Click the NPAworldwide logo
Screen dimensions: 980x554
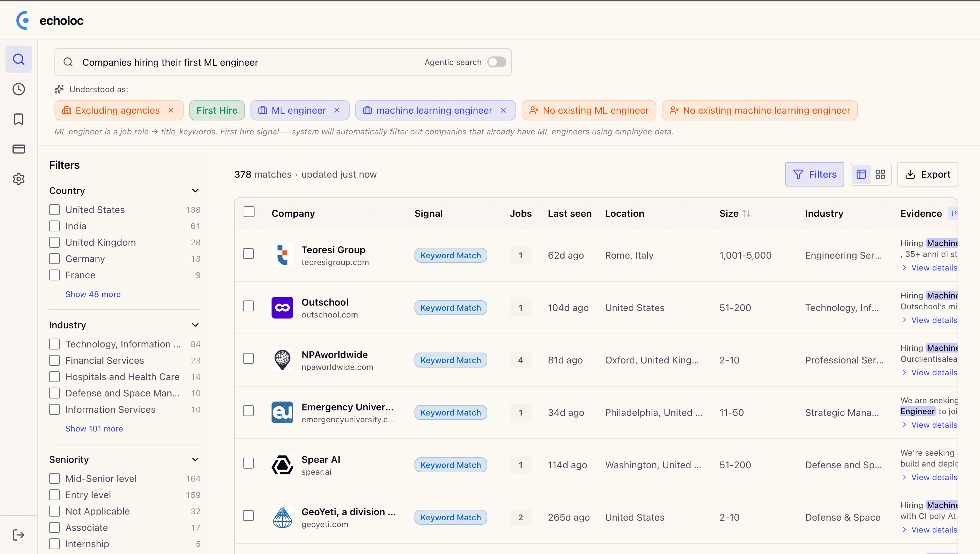tap(282, 360)
